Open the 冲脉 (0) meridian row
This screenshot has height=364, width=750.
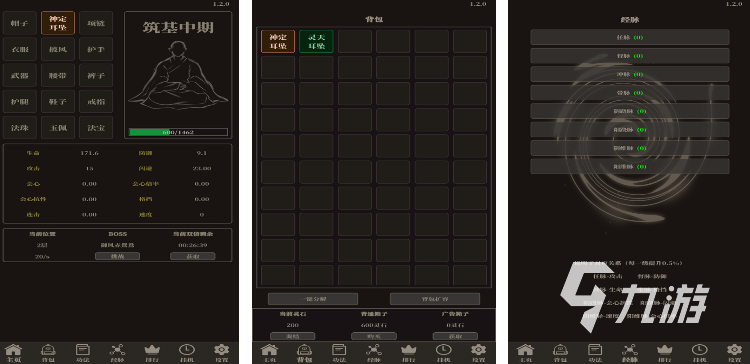[630, 74]
